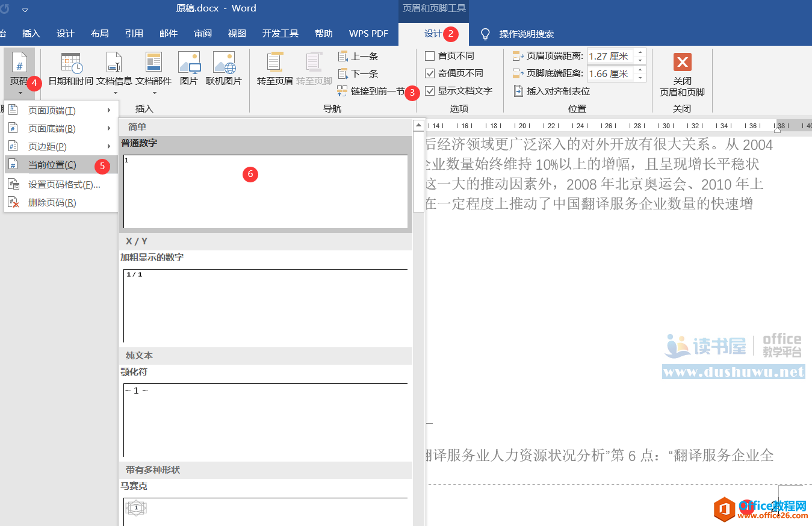The image size is (812, 526).
Task: Expand Top of Page submenu arrow
Action: click(x=109, y=110)
